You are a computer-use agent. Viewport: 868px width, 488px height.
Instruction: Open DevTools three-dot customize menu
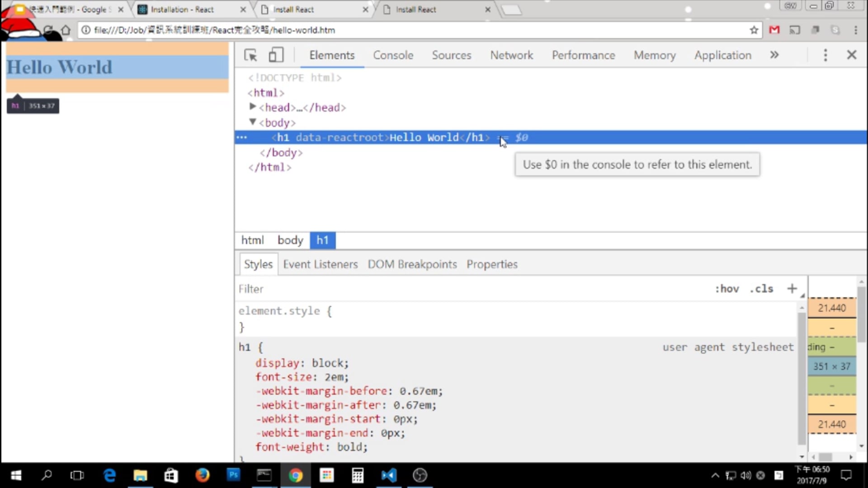point(825,55)
